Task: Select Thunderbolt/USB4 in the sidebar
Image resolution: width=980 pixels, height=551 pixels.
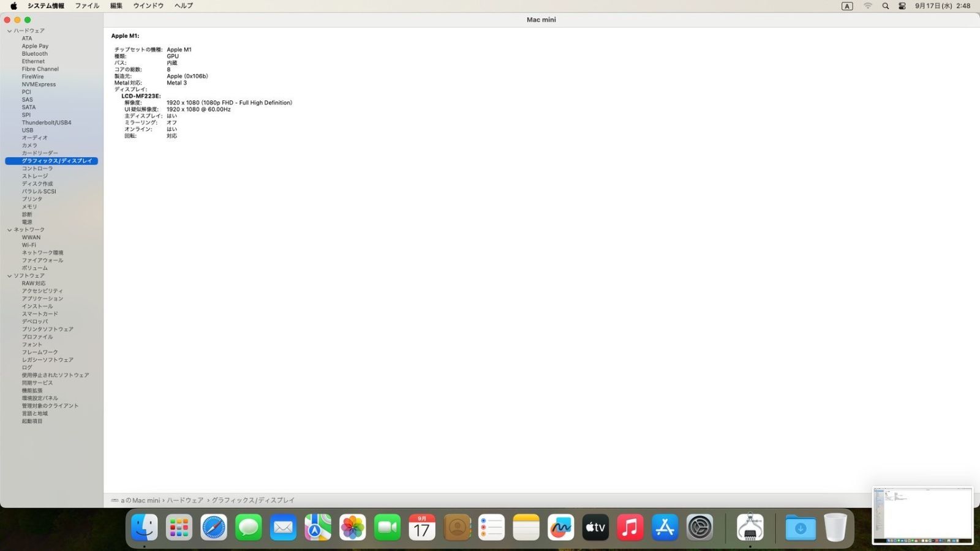Action: [x=47, y=122]
